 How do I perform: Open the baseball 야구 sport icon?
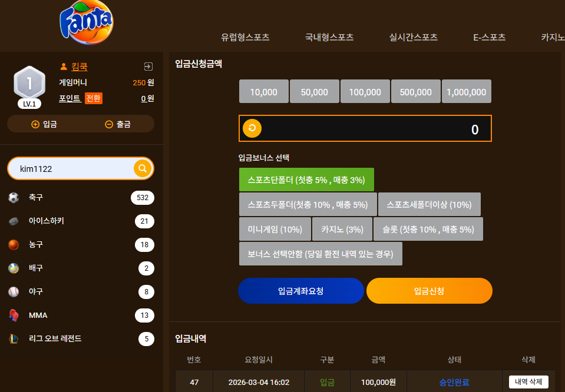14,291
